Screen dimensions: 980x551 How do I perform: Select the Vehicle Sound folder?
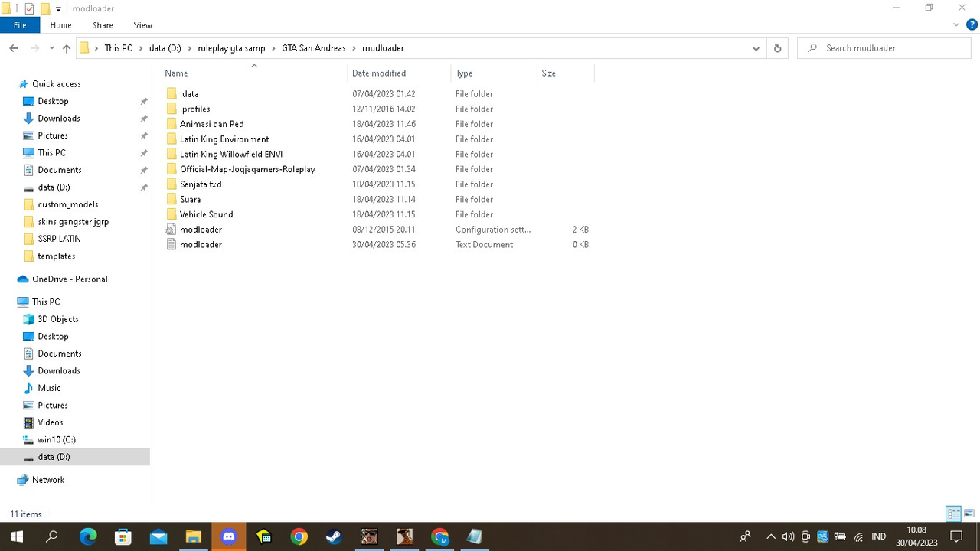tap(206, 214)
